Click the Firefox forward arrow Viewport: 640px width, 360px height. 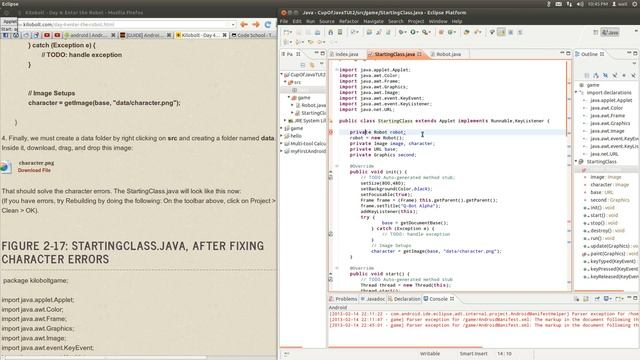[x=256, y=24]
